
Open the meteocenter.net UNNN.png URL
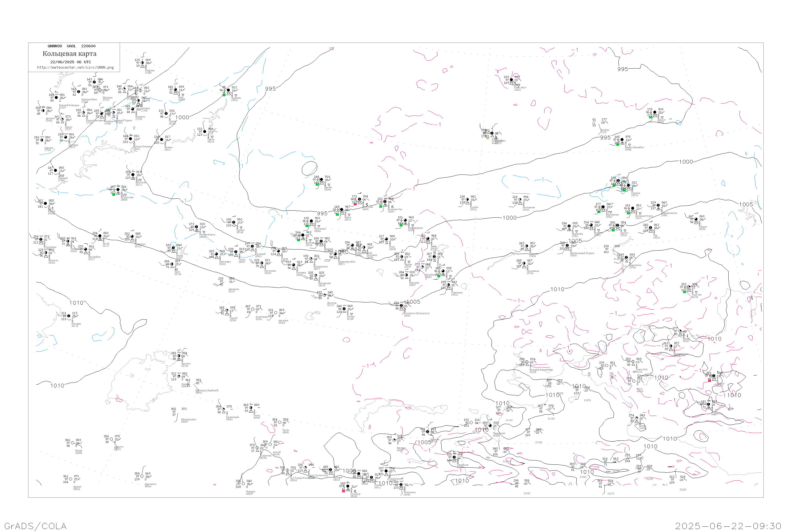(75, 68)
